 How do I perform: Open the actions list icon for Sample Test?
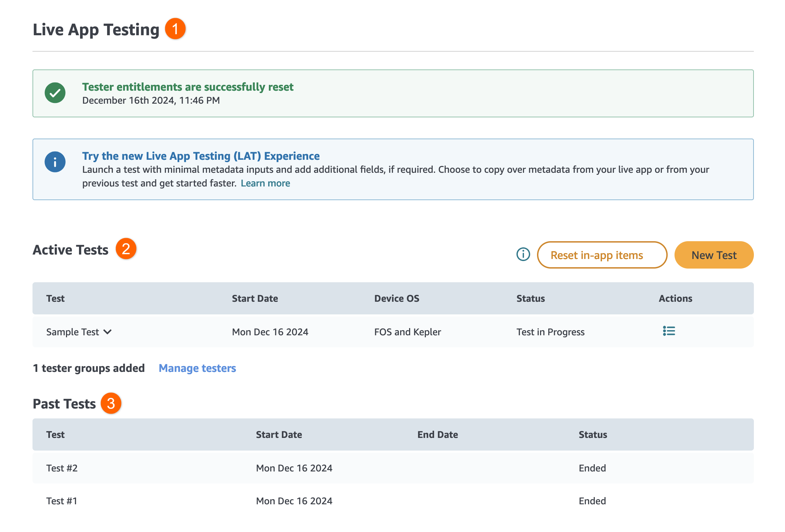click(669, 331)
